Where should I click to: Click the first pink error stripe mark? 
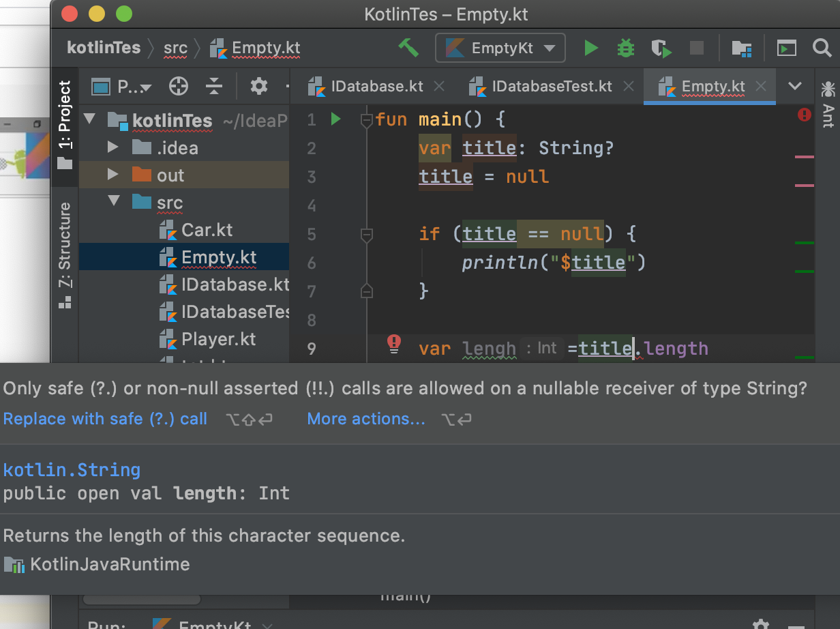point(805,157)
